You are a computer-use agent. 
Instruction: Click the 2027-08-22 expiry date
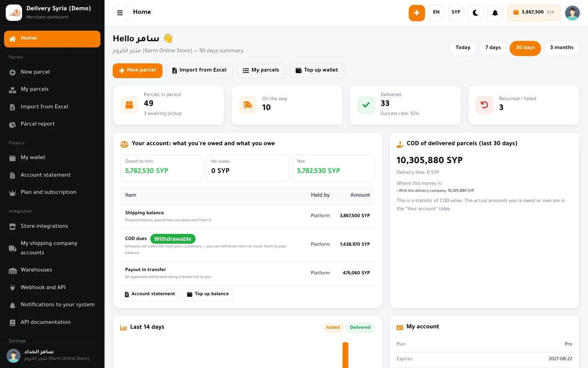[560, 359]
